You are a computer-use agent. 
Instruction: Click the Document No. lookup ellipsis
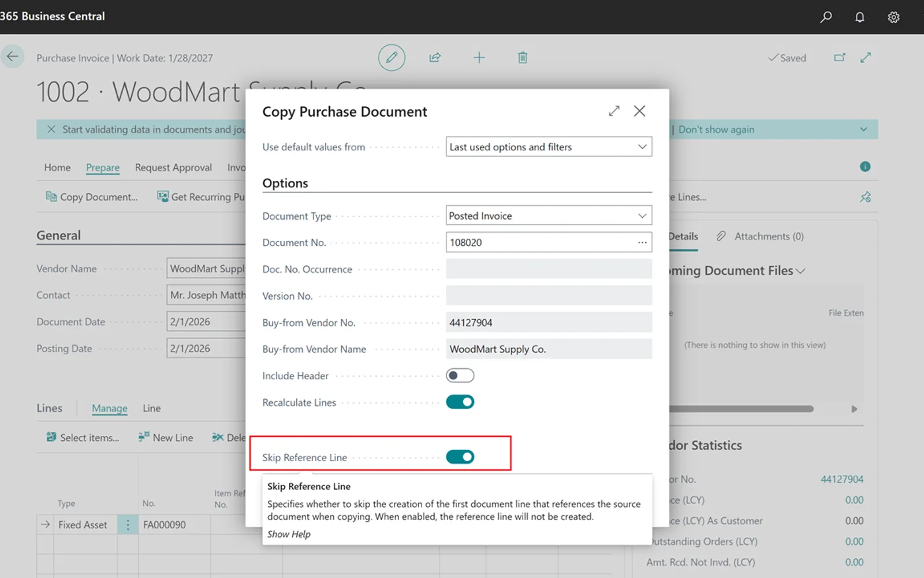pyautogui.click(x=642, y=243)
